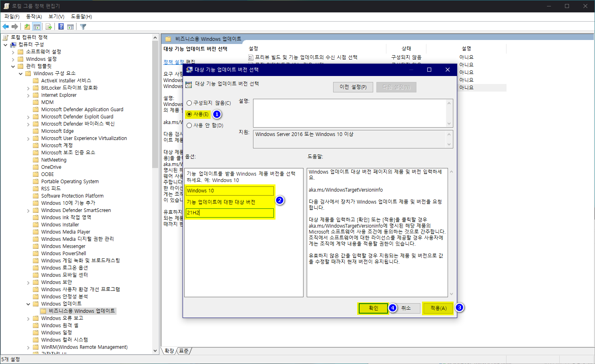
Task: Click the filter funnel toolbar icon
Action: 83,27
